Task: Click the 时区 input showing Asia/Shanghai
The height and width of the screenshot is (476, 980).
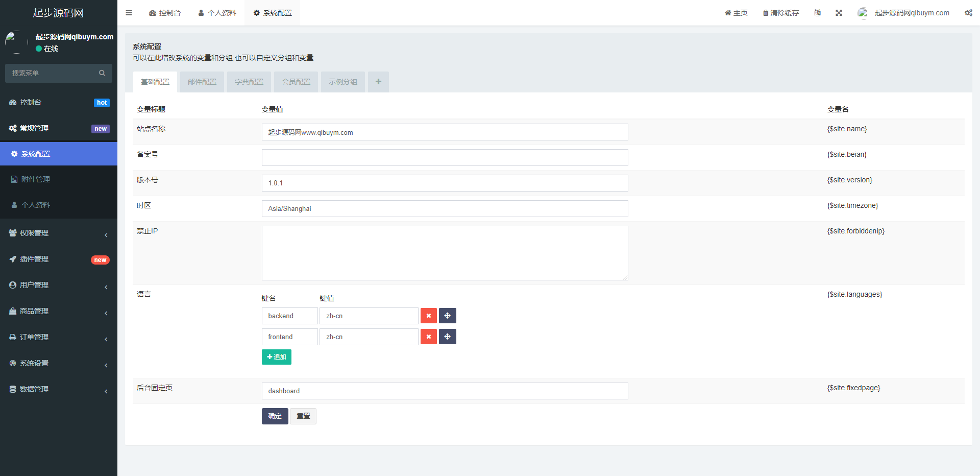Action: tap(445, 209)
